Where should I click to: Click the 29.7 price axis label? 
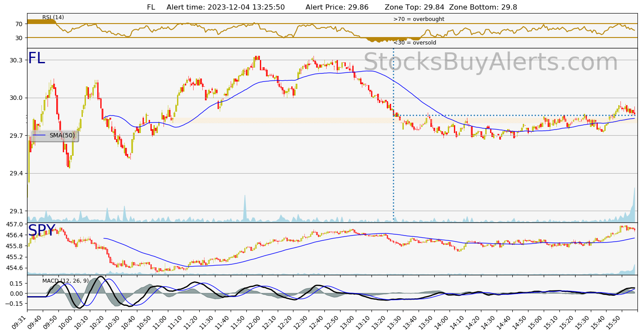(x=17, y=136)
